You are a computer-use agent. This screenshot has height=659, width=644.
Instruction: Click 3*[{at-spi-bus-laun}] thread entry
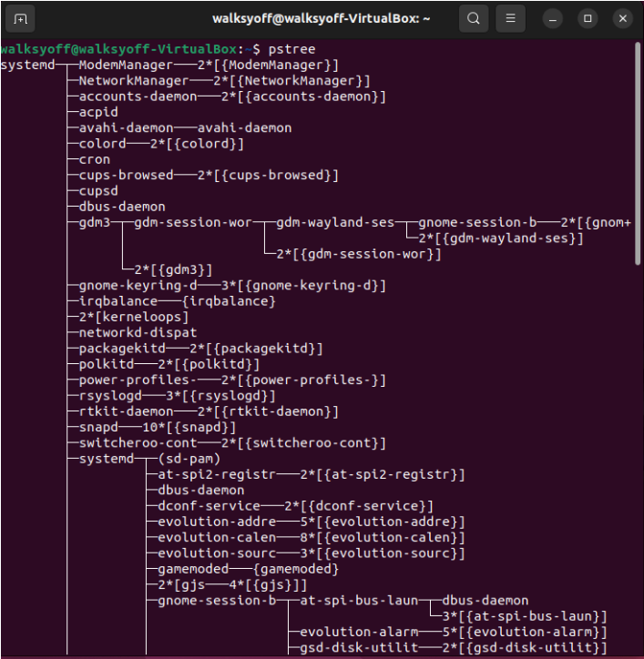click(525, 616)
